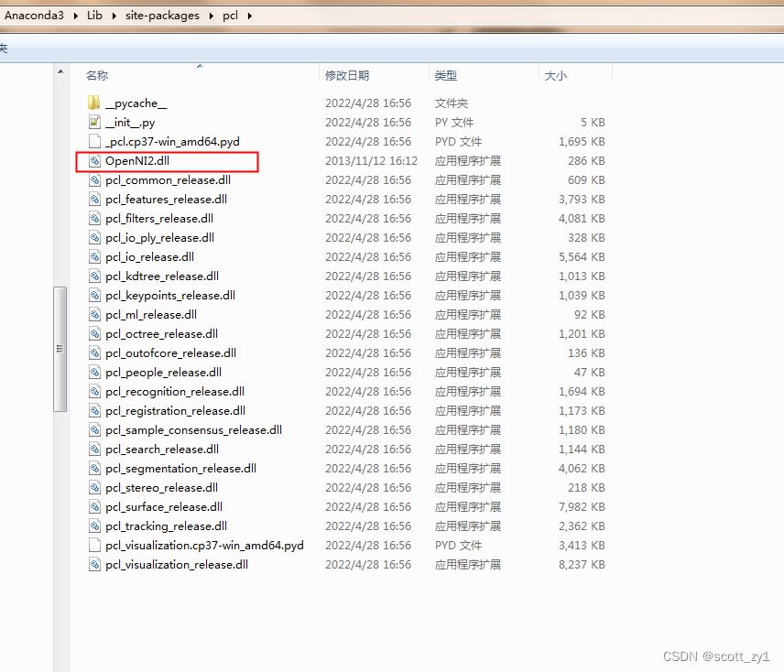Go to Anaconda3 in the breadcrumb path
The height and width of the screenshot is (672, 784).
34,16
